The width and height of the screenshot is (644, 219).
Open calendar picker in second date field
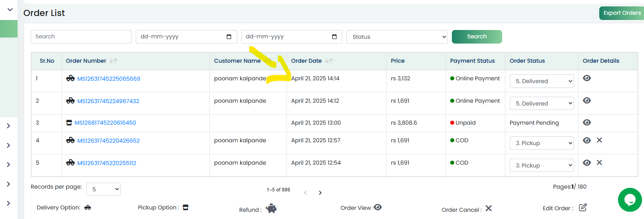pos(334,37)
